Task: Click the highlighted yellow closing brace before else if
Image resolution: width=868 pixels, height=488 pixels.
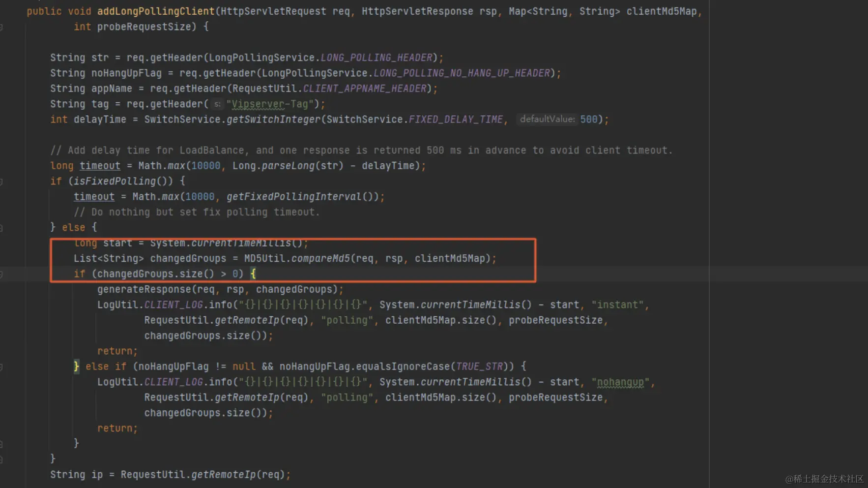Action: 76,367
